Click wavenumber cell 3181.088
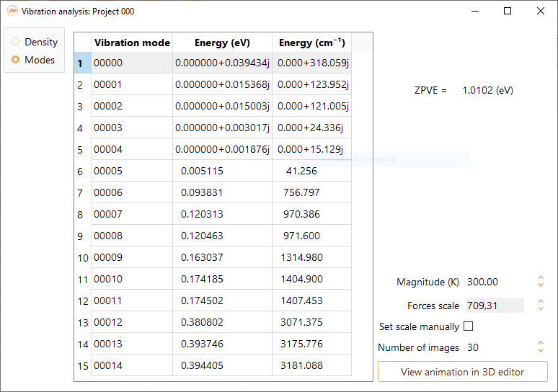 point(311,365)
